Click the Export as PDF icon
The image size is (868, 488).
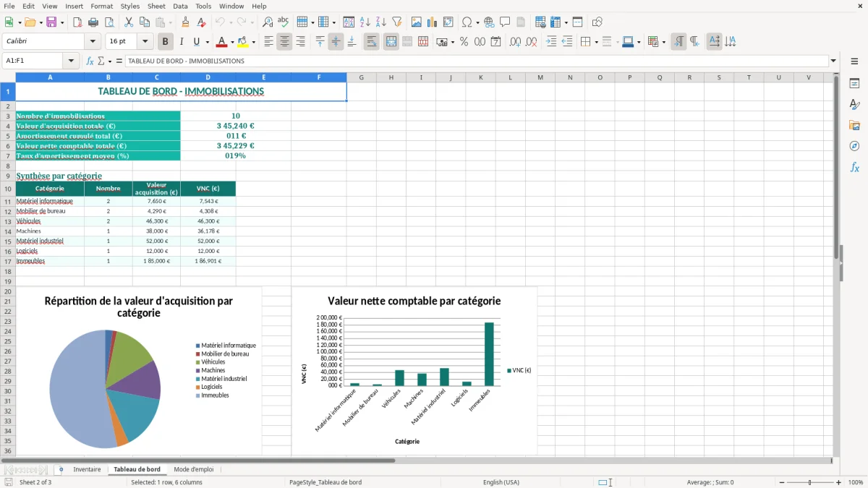click(77, 22)
